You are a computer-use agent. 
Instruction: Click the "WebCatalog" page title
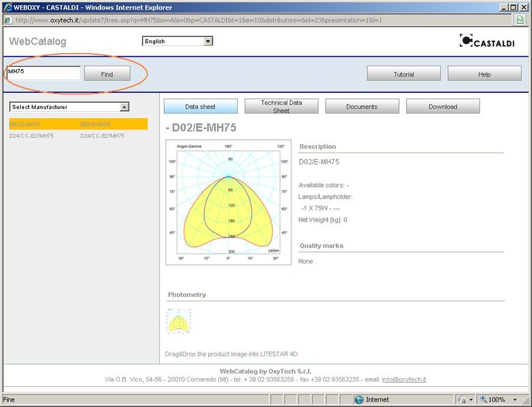click(38, 41)
